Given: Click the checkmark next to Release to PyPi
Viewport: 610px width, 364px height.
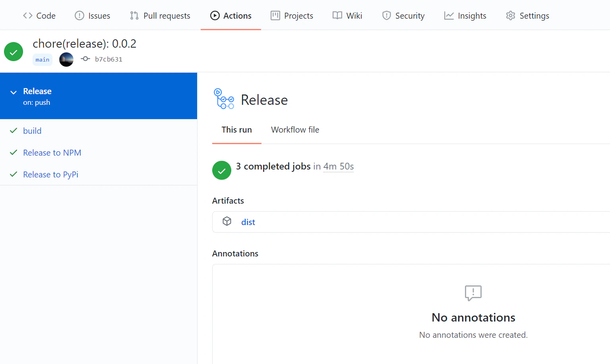Looking at the screenshot, I should tap(14, 174).
